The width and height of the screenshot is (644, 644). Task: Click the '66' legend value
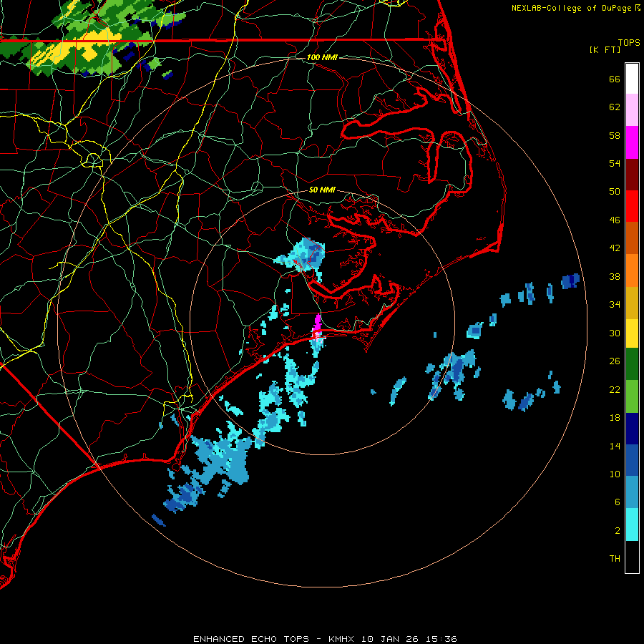(x=615, y=79)
